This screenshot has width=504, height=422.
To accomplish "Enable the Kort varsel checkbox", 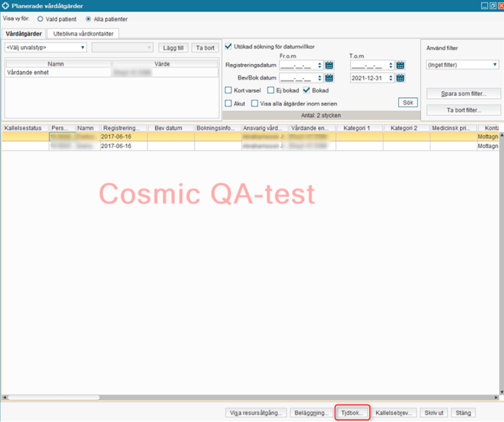I will coord(229,90).
